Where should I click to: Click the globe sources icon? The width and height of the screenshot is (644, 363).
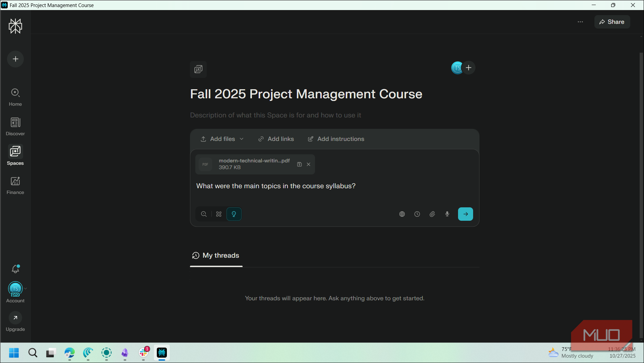click(402, 214)
